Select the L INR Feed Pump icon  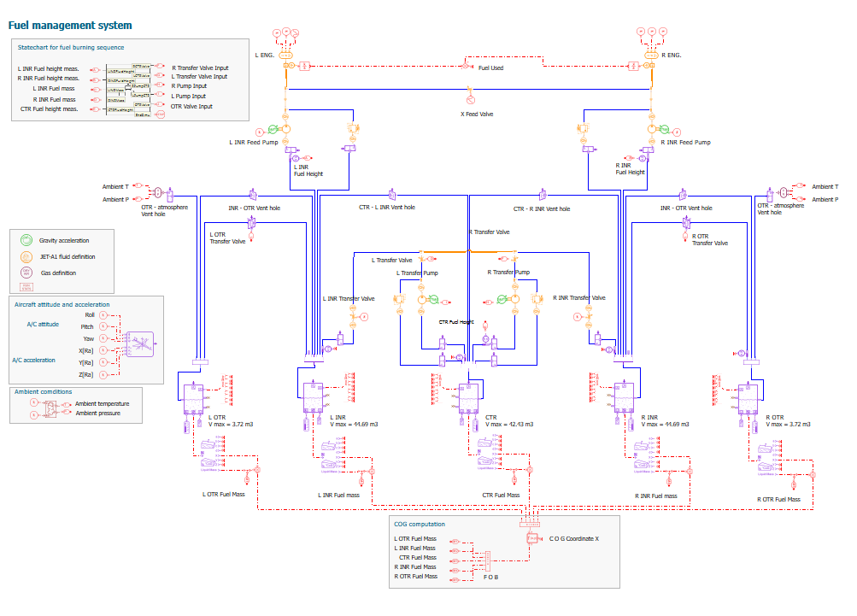tap(285, 130)
